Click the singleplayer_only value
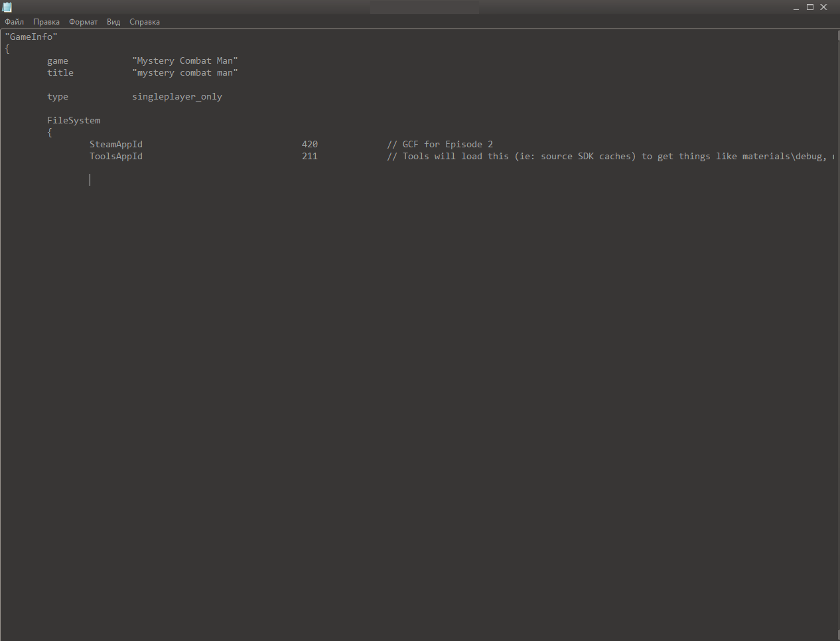Image resolution: width=840 pixels, height=641 pixels. (177, 96)
